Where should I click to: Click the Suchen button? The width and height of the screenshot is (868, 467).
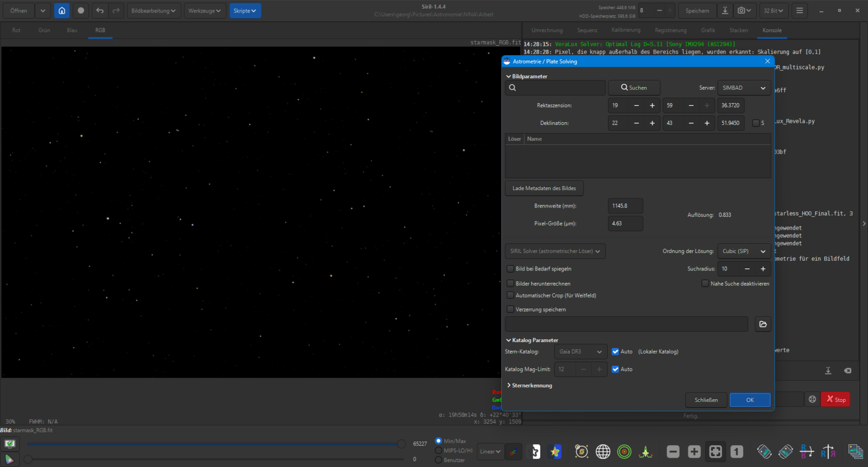point(634,88)
